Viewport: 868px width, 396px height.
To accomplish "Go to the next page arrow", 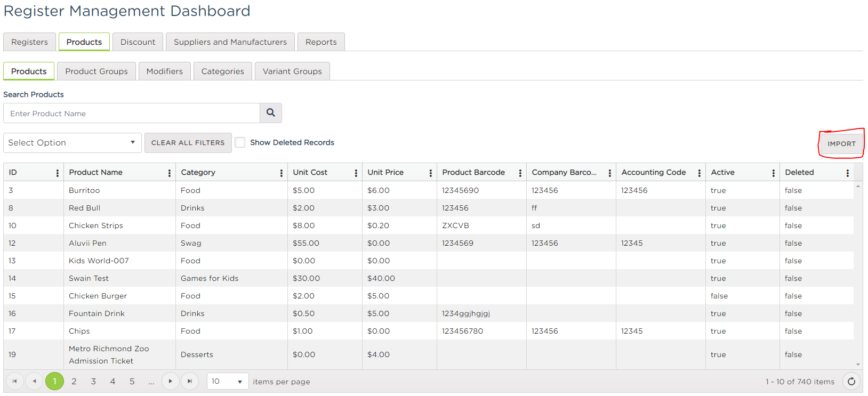I will [x=170, y=381].
